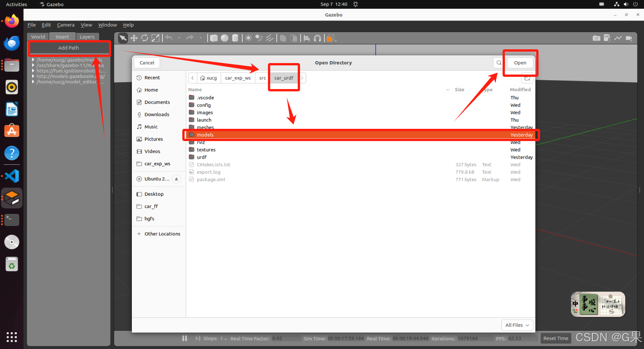644x349 pixels.
Task: Eject the Ubuntu 2... volume
Action: point(176,179)
